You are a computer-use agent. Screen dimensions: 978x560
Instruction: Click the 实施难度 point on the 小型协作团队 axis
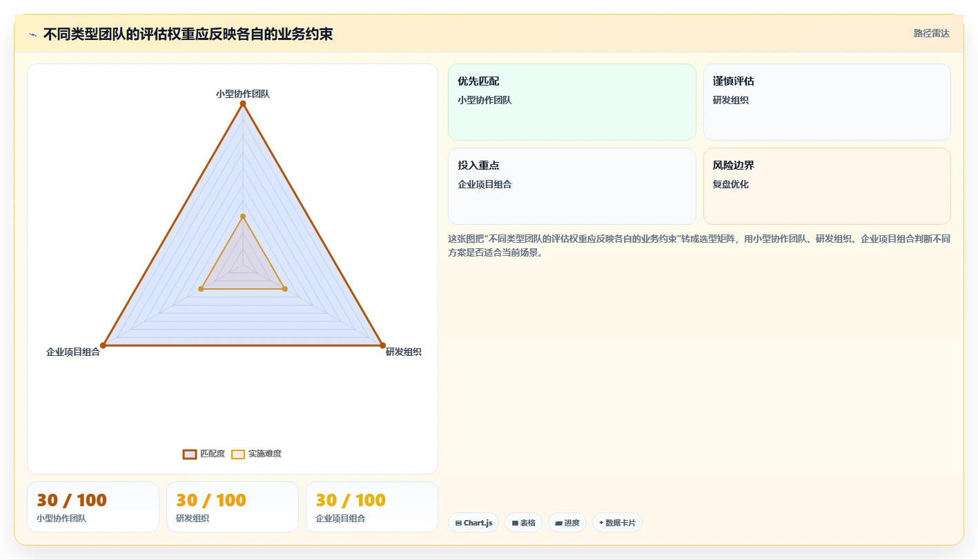point(243,217)
